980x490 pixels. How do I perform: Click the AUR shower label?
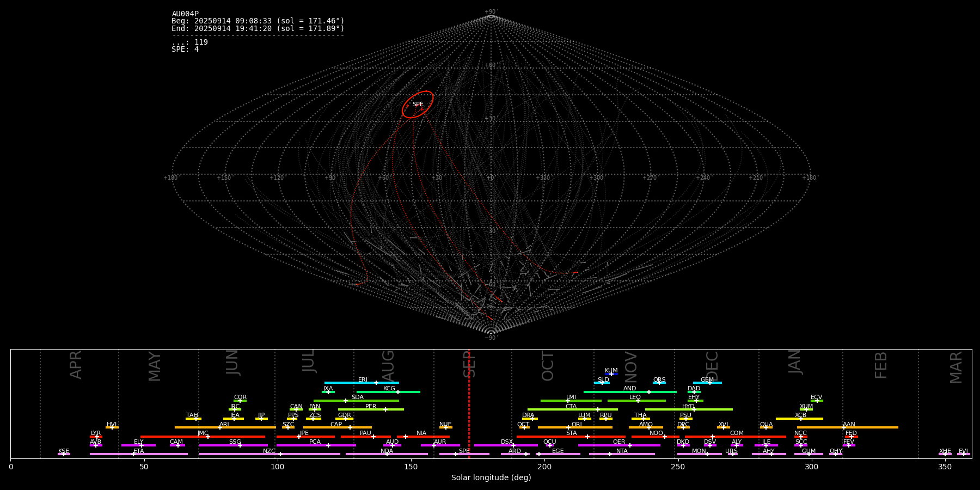tap(440, 442)
